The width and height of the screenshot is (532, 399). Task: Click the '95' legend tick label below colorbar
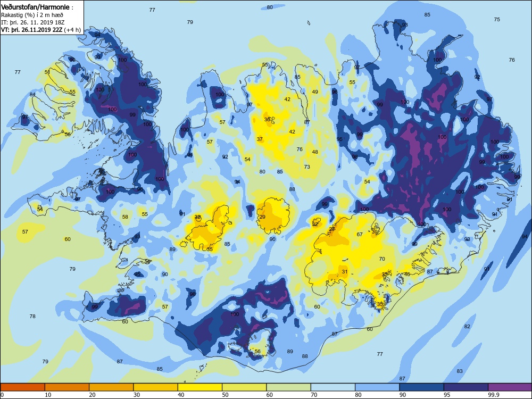pos(448,395)
